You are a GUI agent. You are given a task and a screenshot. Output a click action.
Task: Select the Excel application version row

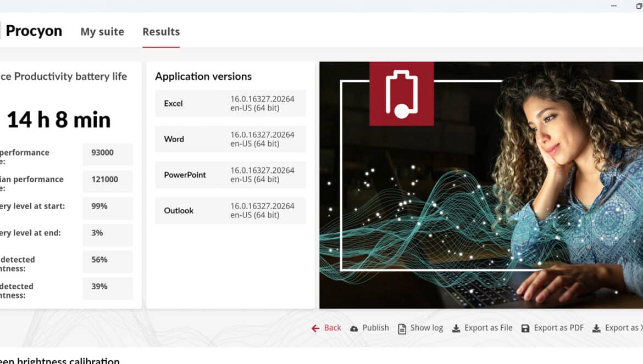(x=230, y=104)
